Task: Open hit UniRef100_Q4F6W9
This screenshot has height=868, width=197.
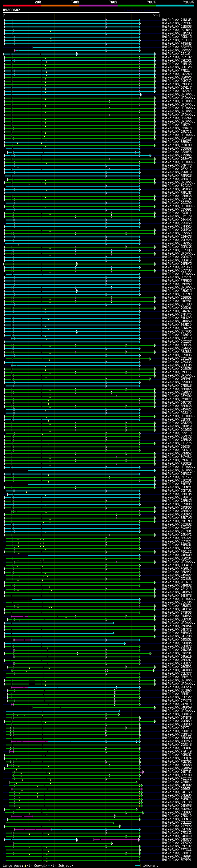Action: pos(176,555)
